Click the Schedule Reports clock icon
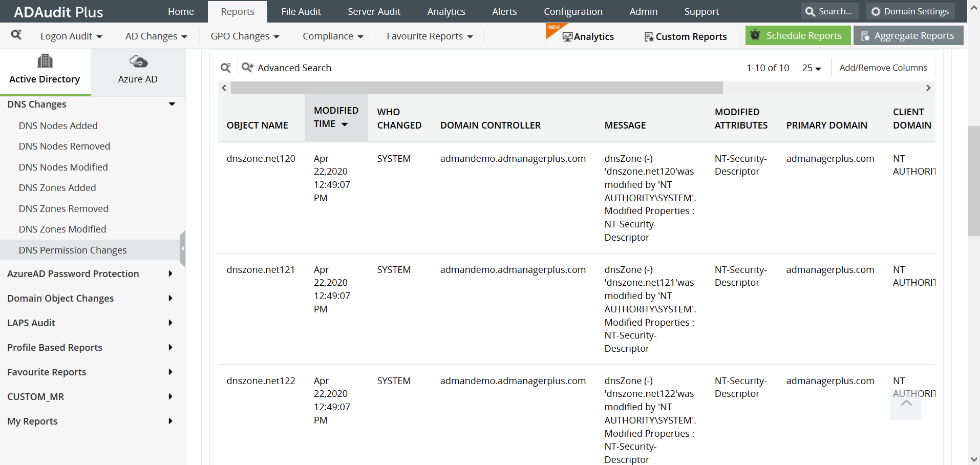The height and width of the screenshot is (465, 980). click(x=755, y=35)
